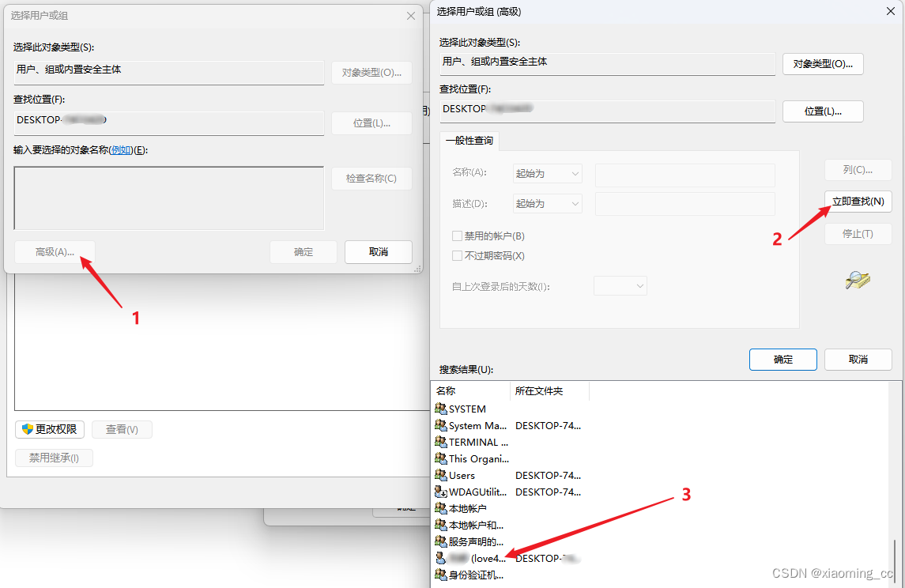Click the object names entry box
This screenshot has width=905, height=588.
tap(169, 198)
